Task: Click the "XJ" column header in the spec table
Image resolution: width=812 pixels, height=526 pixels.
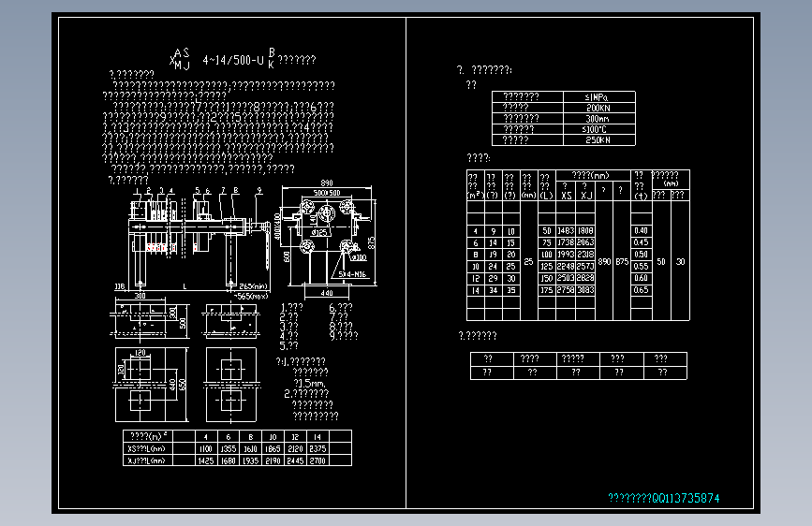Action: [x=586, y=196]
